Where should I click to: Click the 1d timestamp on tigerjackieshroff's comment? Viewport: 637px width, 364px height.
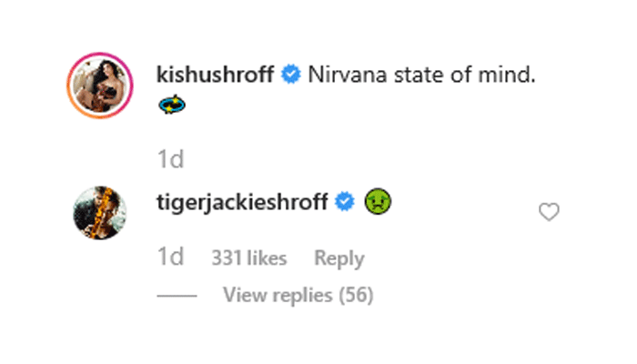[x=170, y=258]
